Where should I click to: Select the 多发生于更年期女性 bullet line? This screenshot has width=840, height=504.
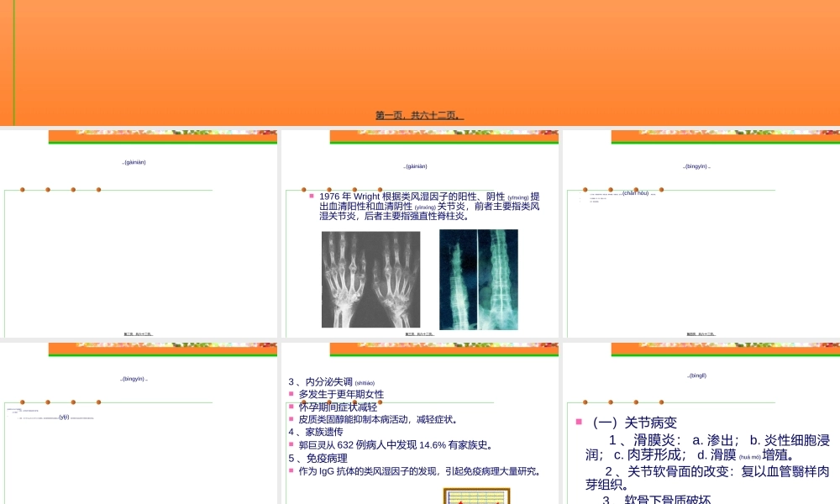pyautogui.click(x=339, y=392)
